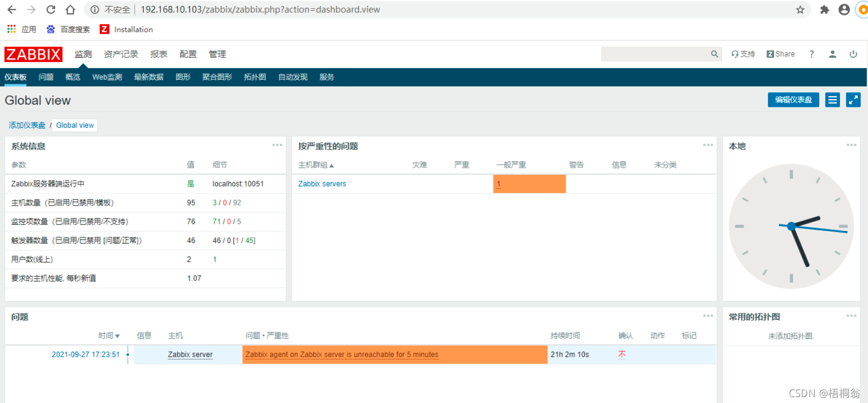The width and height of the screenshot is (868, 403).
Task: Open the 添加仪表盘 breadcrumb link
Action: click(27, 125)
